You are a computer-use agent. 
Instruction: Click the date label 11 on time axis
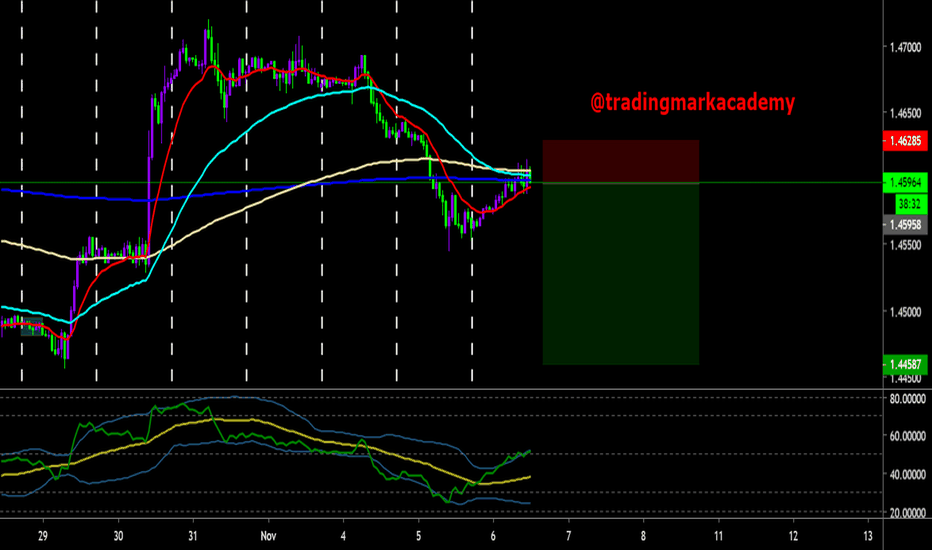(718, 536)
